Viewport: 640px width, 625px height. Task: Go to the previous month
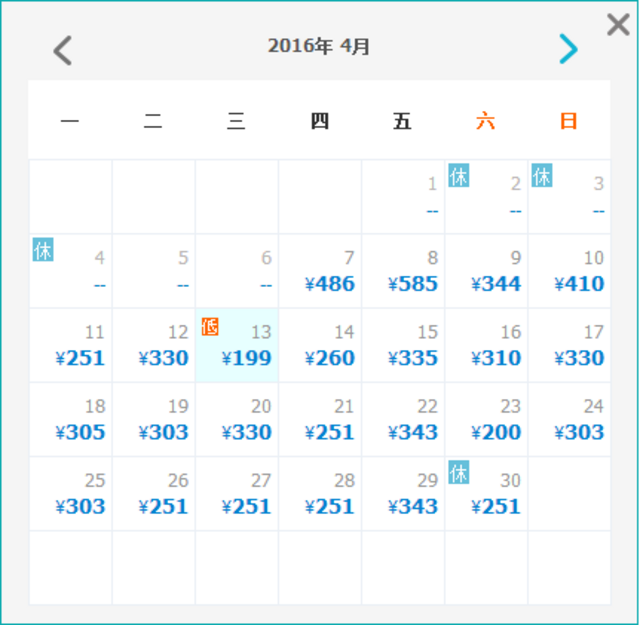point(63,49)
